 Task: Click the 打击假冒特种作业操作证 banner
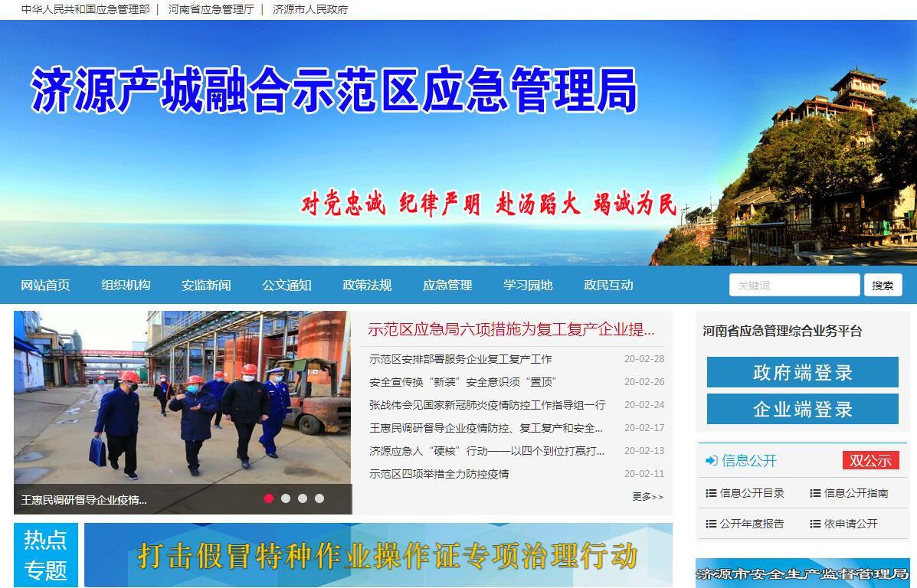[x=378, y=555]
